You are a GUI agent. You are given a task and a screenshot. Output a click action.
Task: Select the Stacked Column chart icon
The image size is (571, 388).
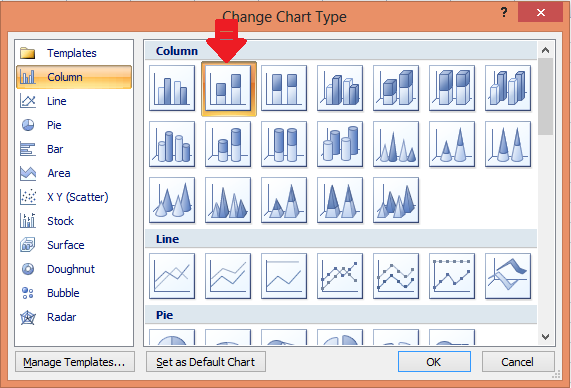229,89
